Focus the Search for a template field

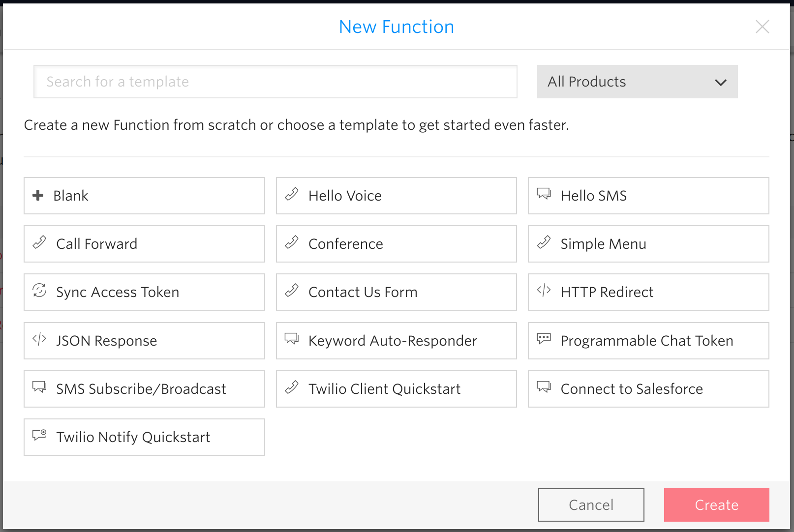click(x=275, y=82)
